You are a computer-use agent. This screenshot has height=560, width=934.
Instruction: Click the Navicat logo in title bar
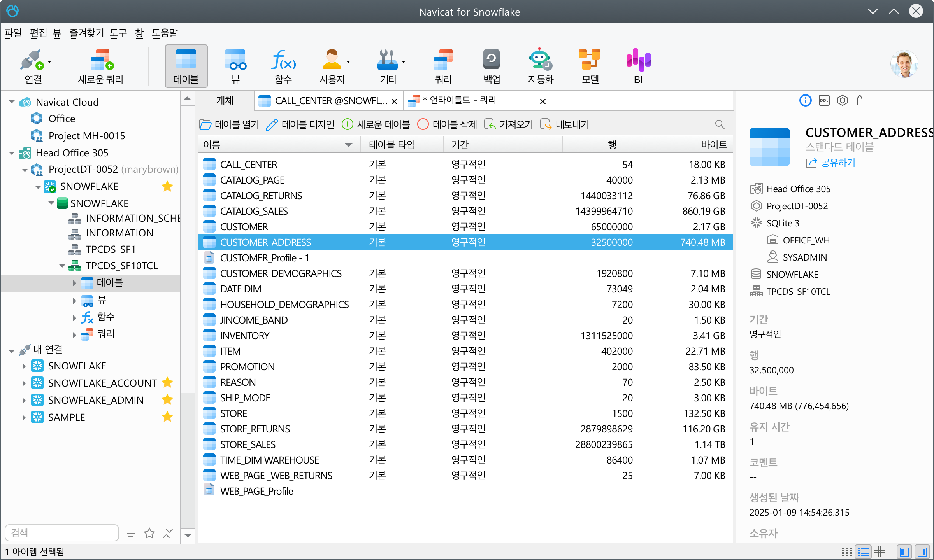12,11
